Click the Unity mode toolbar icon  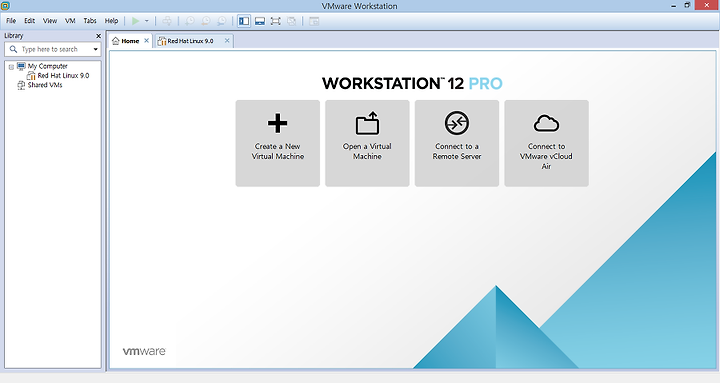pos(291,21)
